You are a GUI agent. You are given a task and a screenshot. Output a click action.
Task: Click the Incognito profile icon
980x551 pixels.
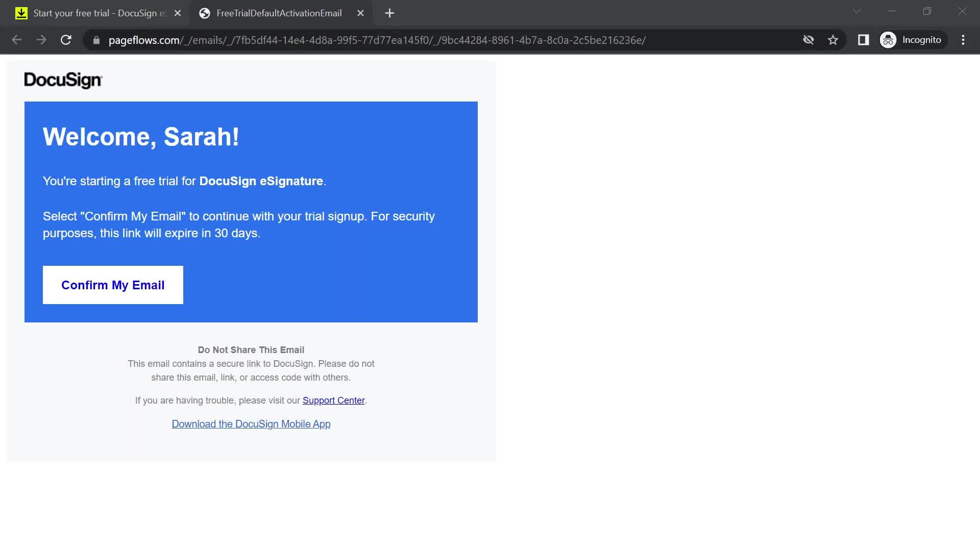pyautogui.click(x=889, y=40)
